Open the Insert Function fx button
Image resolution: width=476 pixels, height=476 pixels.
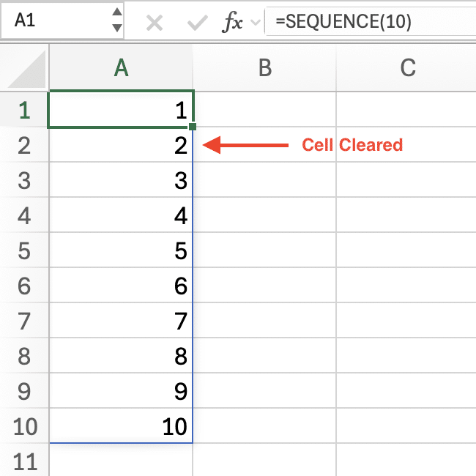232,22
